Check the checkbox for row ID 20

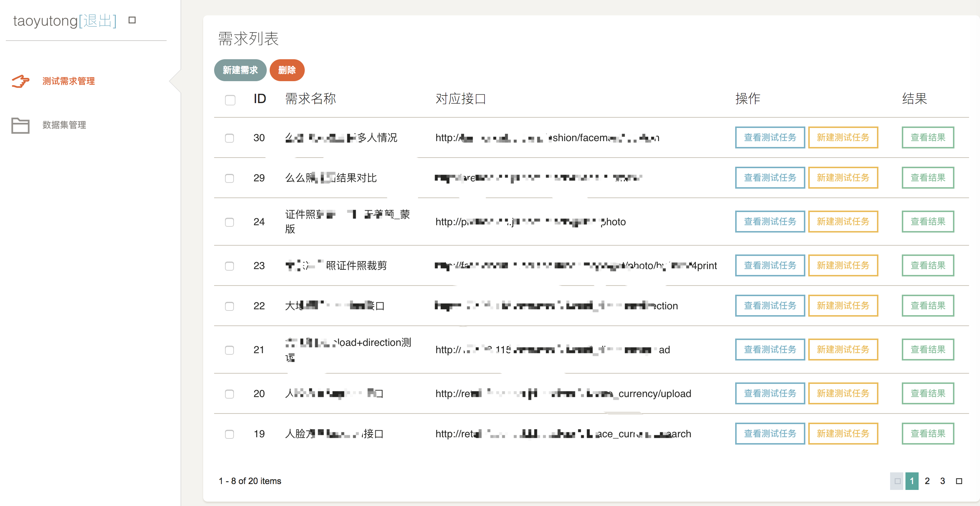(x=229, y=394)
